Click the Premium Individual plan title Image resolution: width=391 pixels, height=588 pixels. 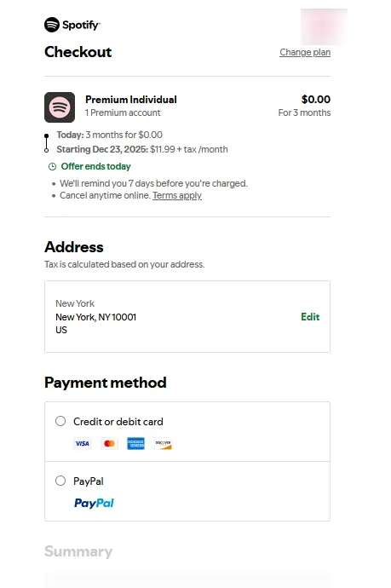coord(131,100)
